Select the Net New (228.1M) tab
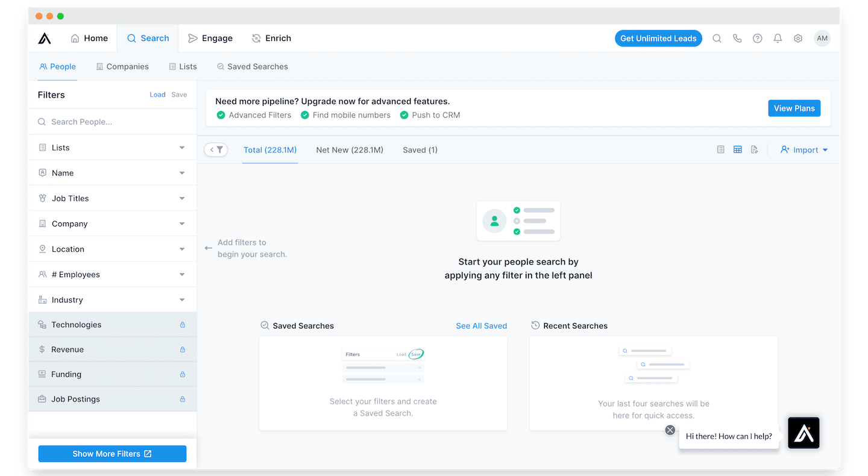 pos(350,149)
